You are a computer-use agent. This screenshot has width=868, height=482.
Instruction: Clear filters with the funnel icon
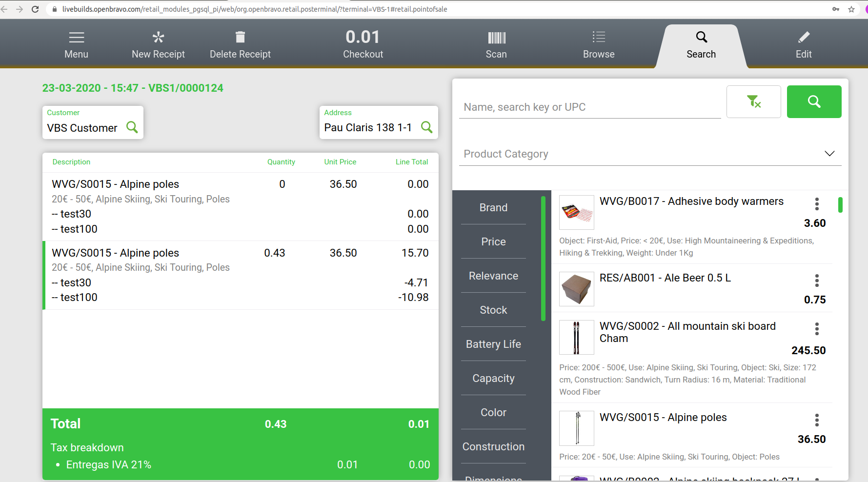coord(754,101)
